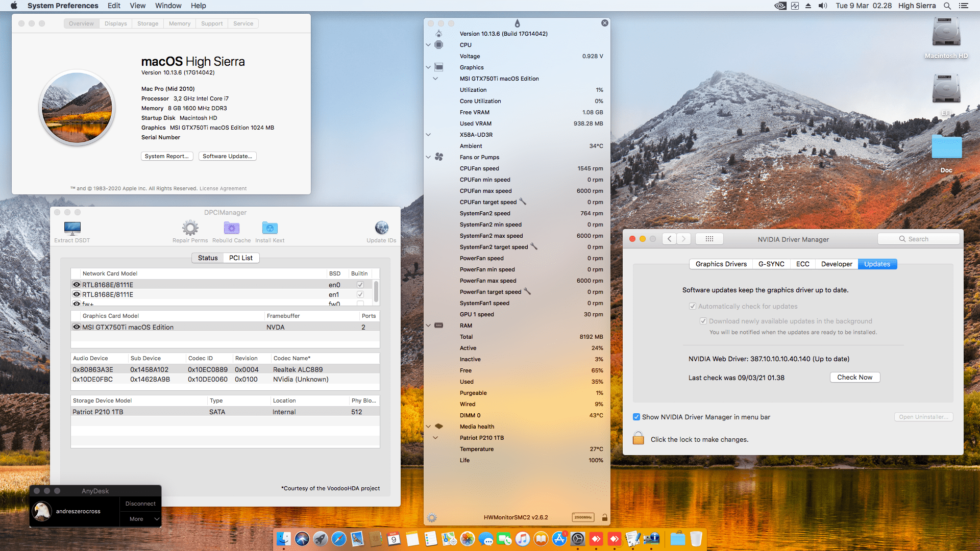980x551 pixels.
Task: Click the eye icon for RTL8168E/8111E en1
Action: (77, 294)
